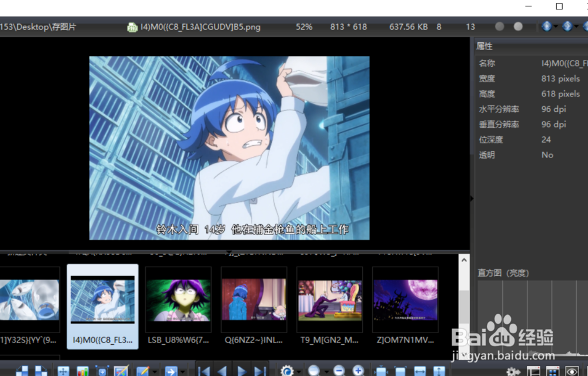
Task: Collapse the properties panel side arrow
Action: tap(472, 199)
